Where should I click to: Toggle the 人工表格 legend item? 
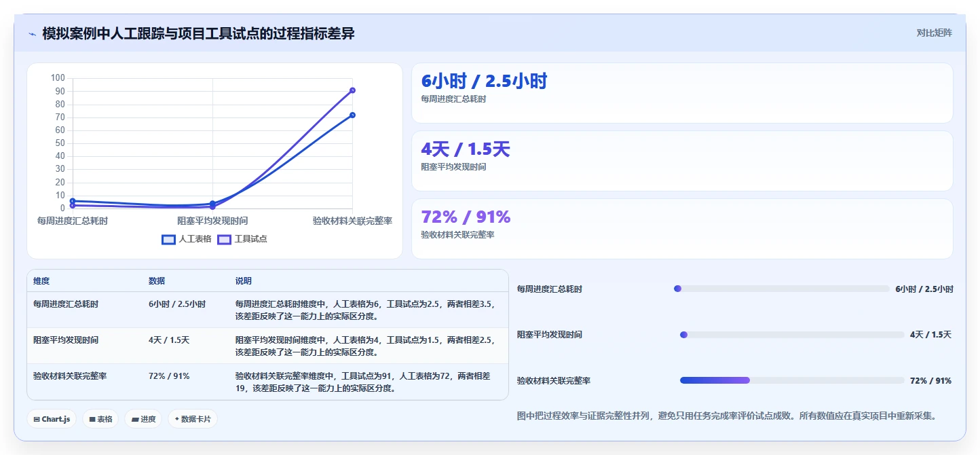coord(187,239)
